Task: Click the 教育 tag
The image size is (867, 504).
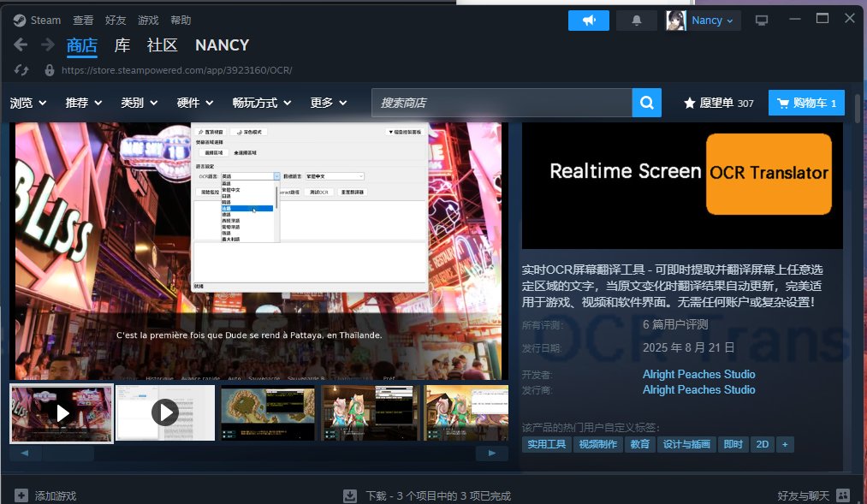Action: point(639,444)
